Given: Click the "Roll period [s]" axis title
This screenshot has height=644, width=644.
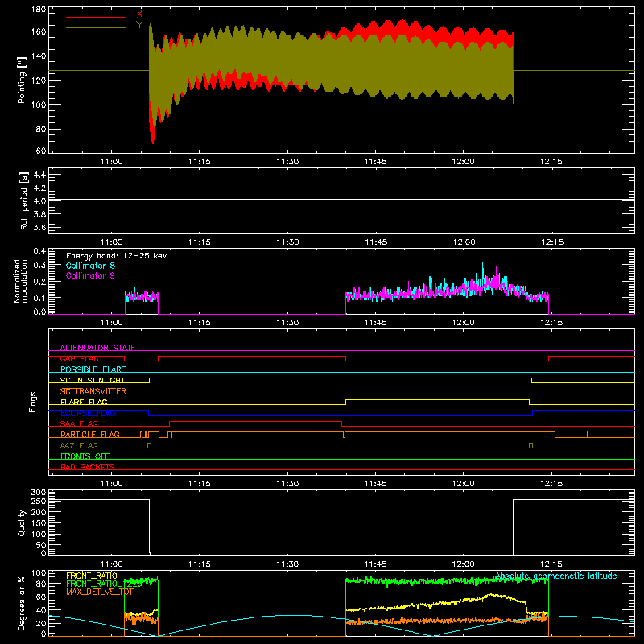Looking at the screenshot, I should [24, 200].
